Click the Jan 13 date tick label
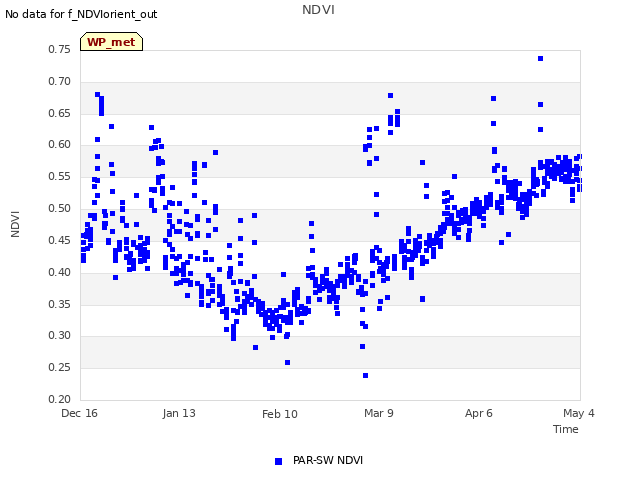This screenshot has height=480, width=640. (179, 413)
